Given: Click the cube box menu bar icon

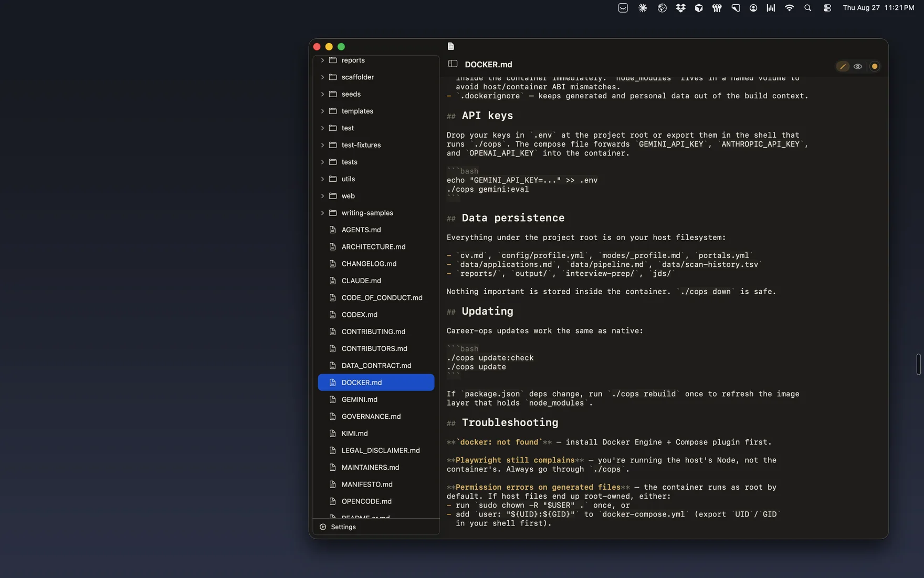Looking at the screenshot, I should [x=698, y=8].
